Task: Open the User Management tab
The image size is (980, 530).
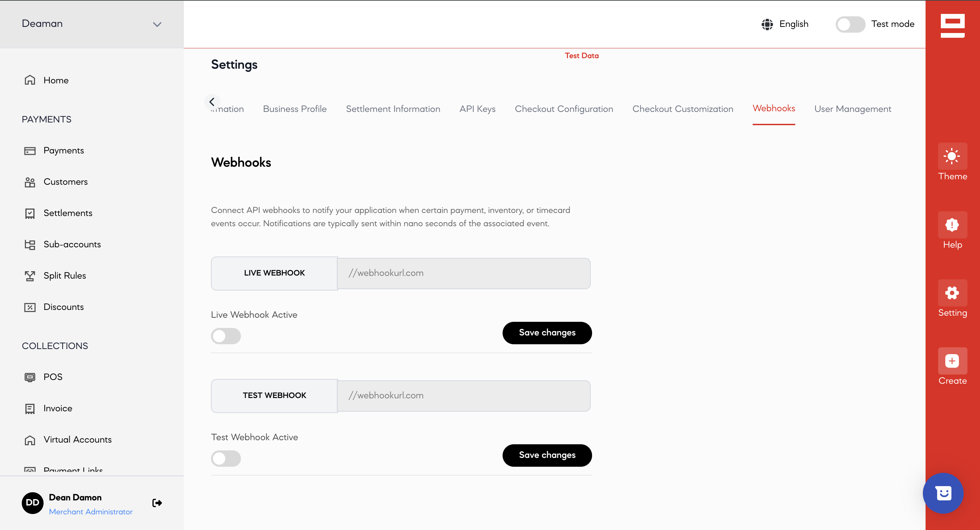Action: [x=852, y=109]
